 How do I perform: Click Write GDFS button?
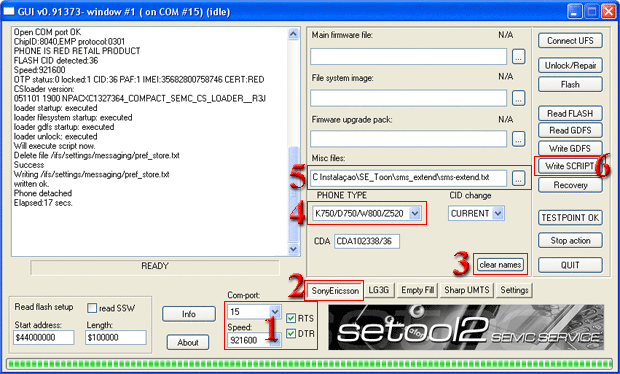pos(570,148)
